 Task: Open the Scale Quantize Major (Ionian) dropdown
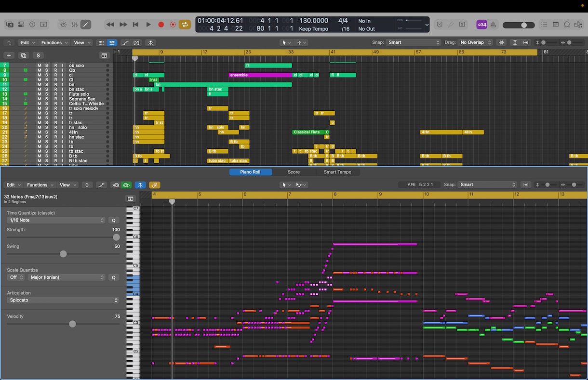[67, 277]
